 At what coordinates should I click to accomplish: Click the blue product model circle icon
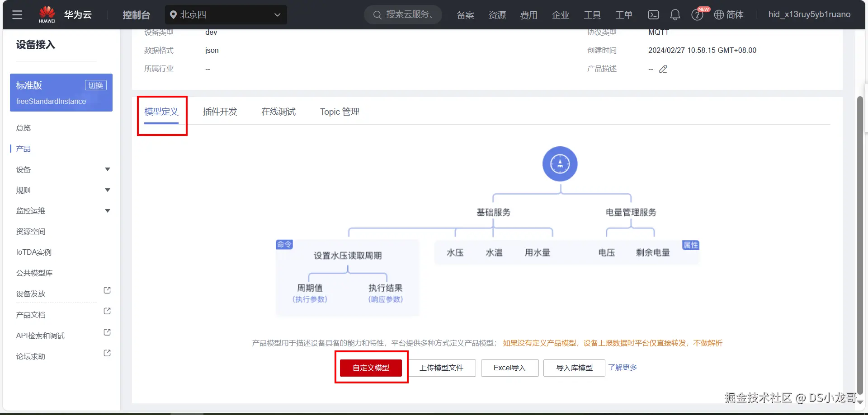560,164
